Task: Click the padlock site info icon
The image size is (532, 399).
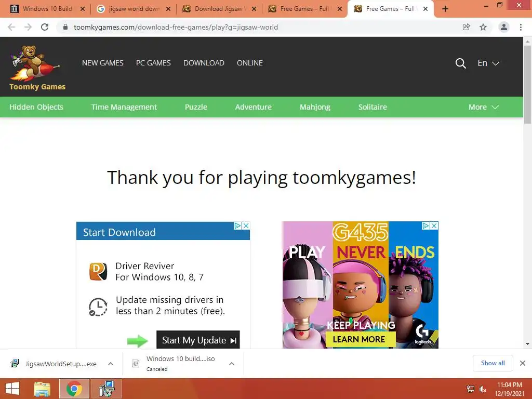Action: 65,27
